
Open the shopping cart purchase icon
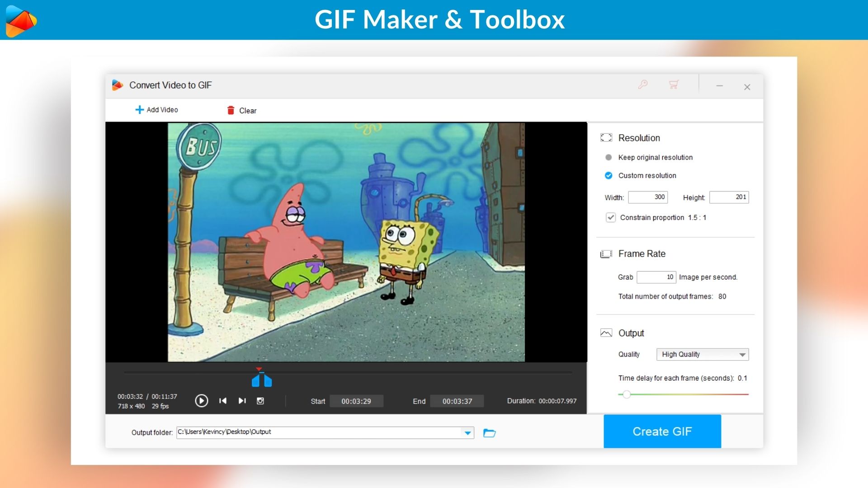click(x=674, y=84)
